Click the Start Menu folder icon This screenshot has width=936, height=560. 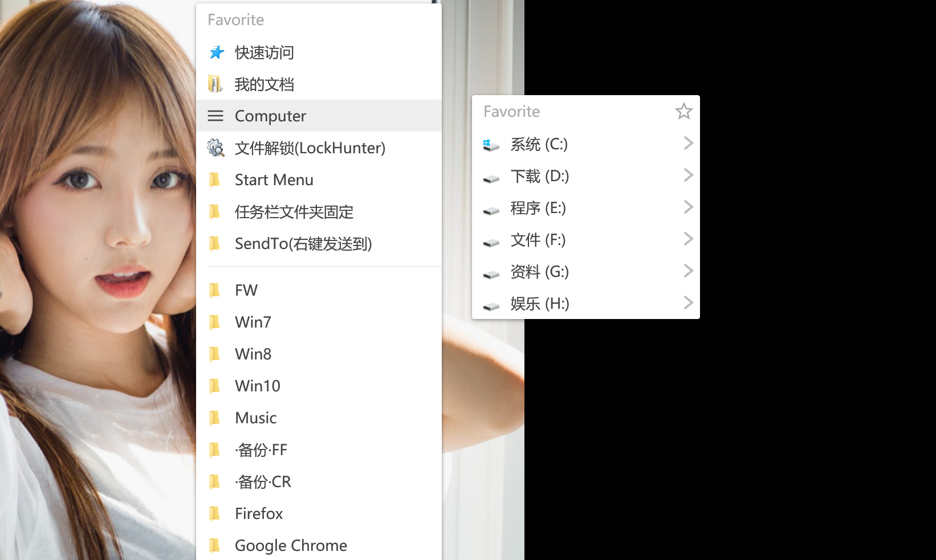(x=215, y=180)
